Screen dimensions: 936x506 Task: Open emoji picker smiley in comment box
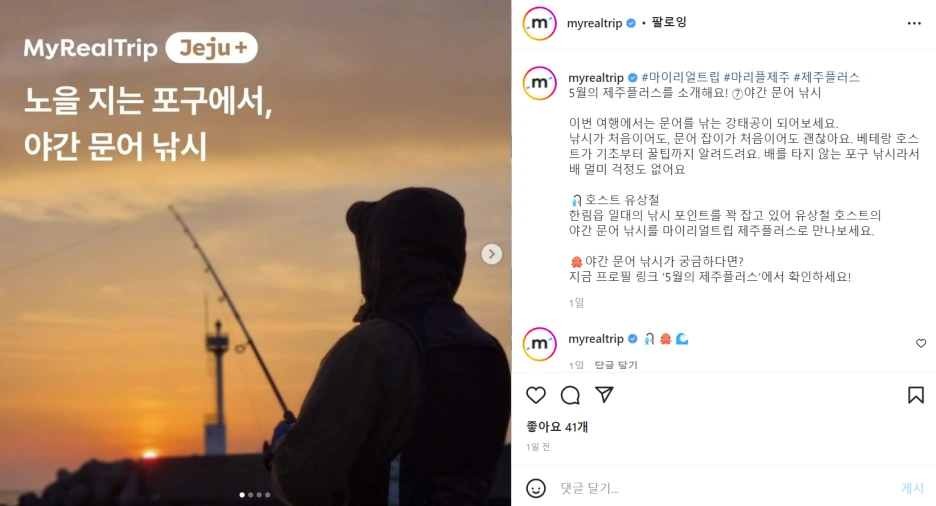pyautogui.click(x=535, y=488)
